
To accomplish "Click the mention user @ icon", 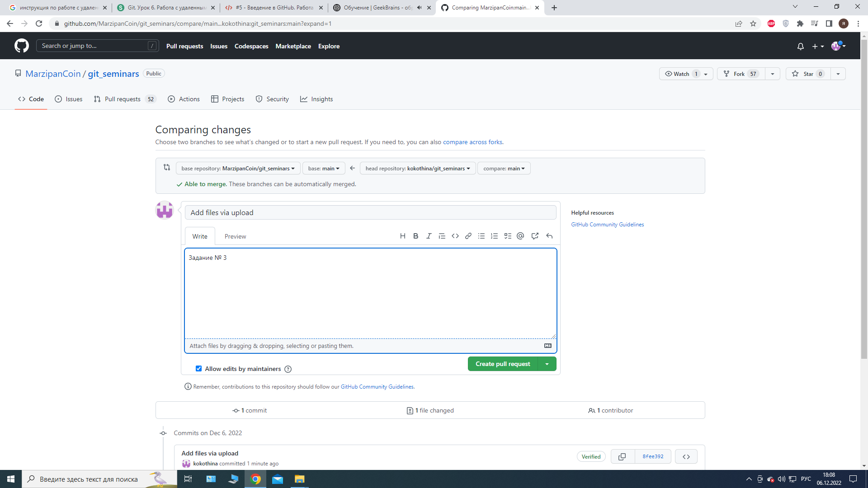I will pos(520,236).
